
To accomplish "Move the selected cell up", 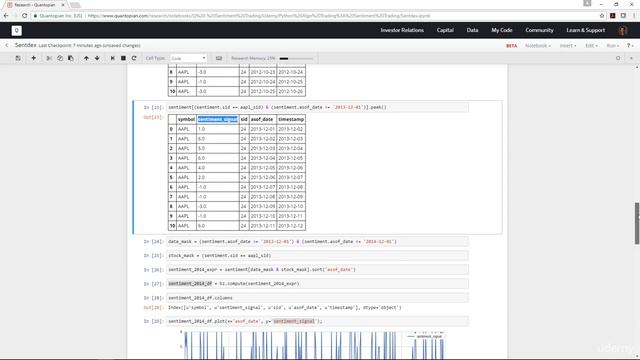I will click(x=86, y=58).
